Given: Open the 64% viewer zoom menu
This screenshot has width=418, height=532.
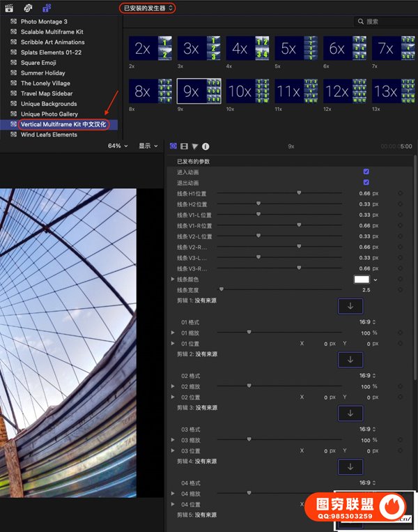Looking at the screenshot, I should point(118,146).
